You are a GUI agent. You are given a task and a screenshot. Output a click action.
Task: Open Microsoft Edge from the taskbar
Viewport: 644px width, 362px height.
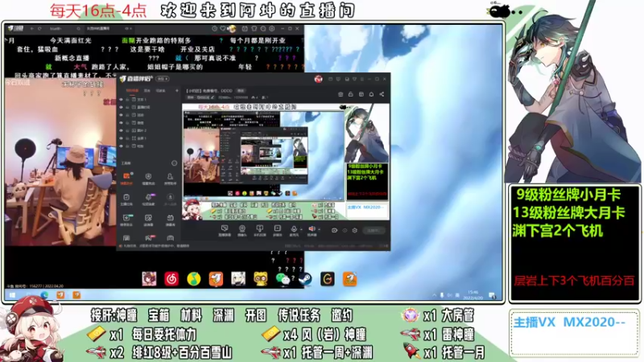[44, 295]
